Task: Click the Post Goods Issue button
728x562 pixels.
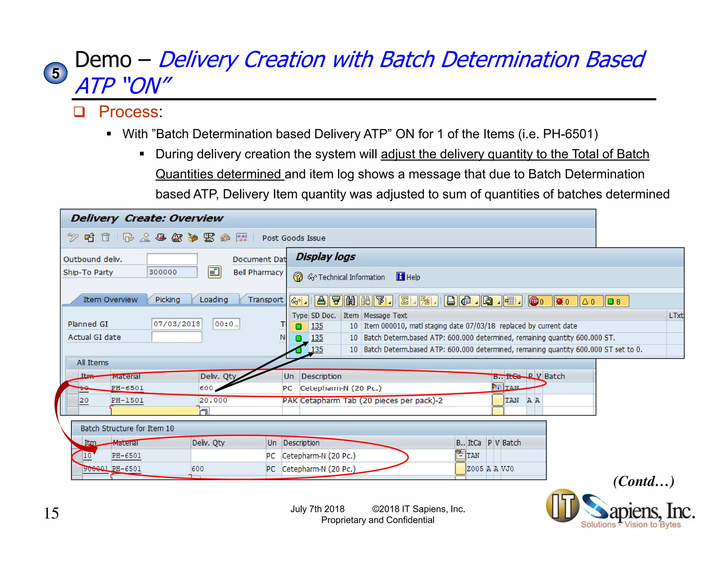Action: (294, 238)
